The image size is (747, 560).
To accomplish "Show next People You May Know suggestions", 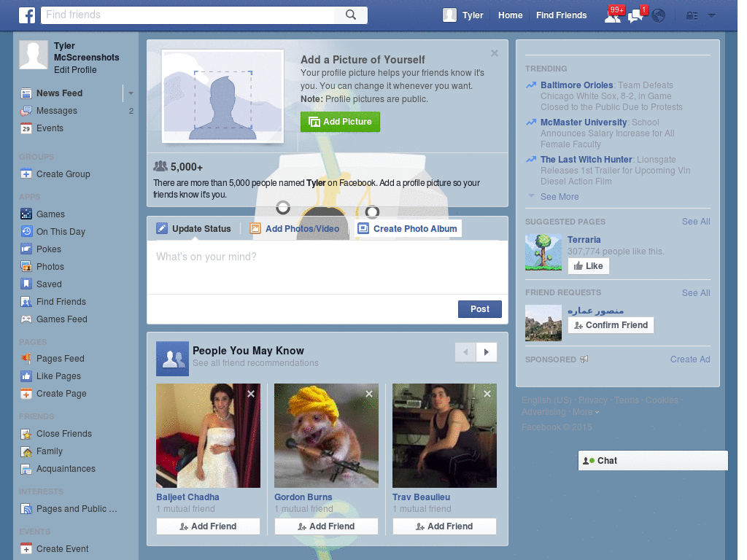I will [487, 352].
